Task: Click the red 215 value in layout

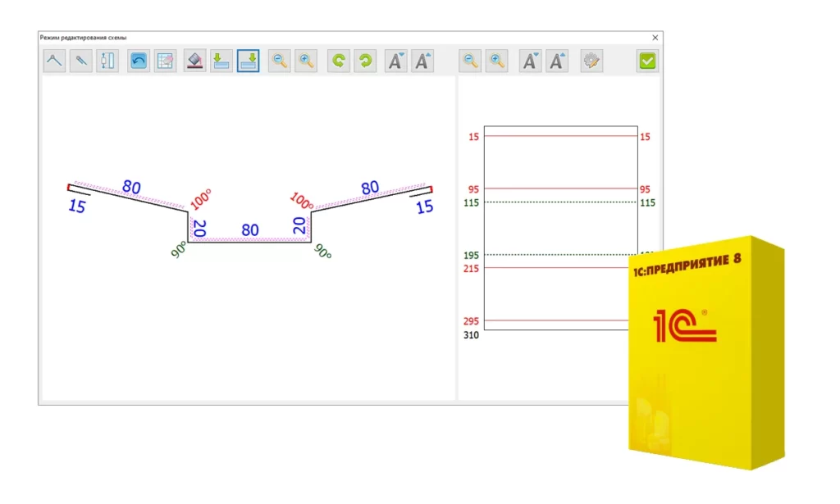Action: click(x=472, y=269)
